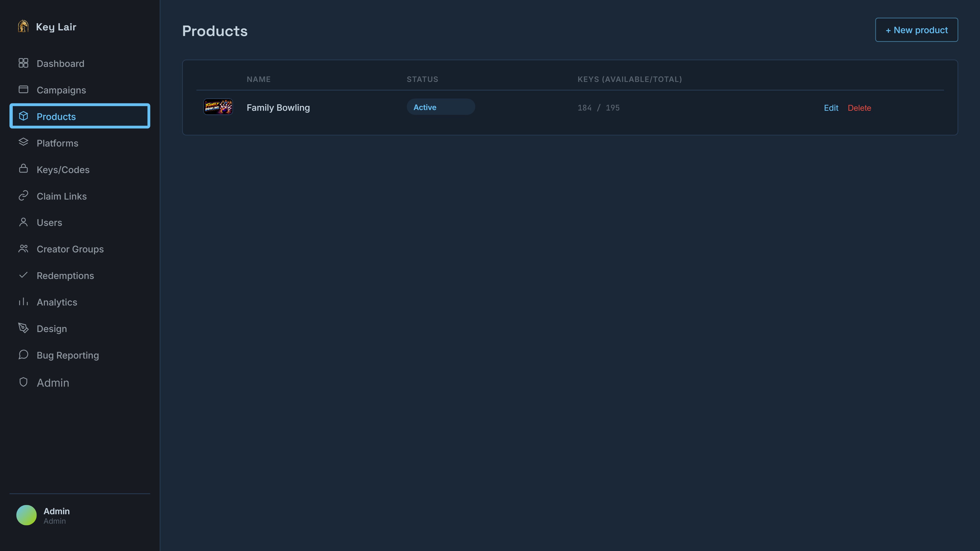Click the Campaigns card icon
This screenshot has width=980, height=551.
point(23,89)
